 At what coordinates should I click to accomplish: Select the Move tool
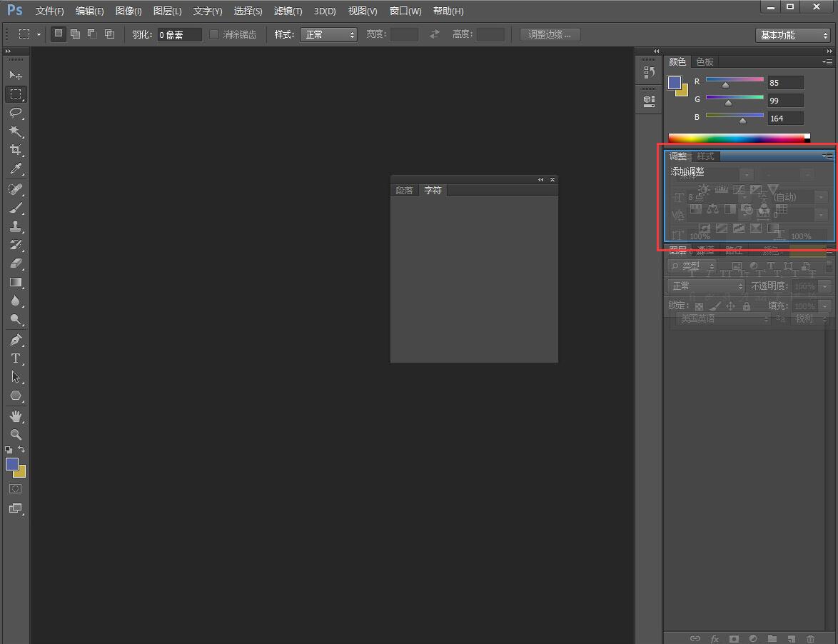point(15,75)
